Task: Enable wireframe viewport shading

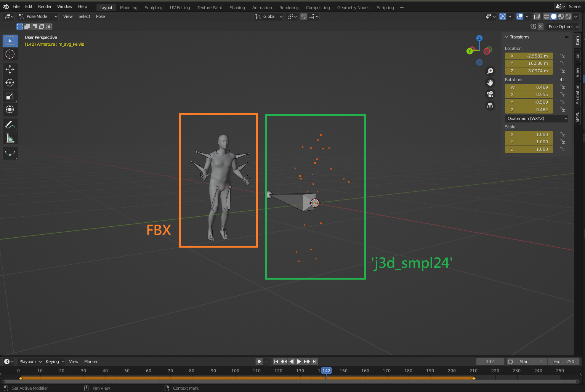Action: point(547,16)
